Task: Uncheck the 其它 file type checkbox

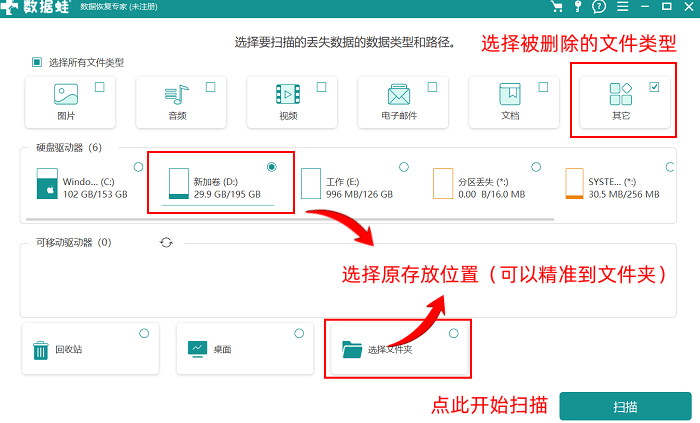Action: pos(654,88)
